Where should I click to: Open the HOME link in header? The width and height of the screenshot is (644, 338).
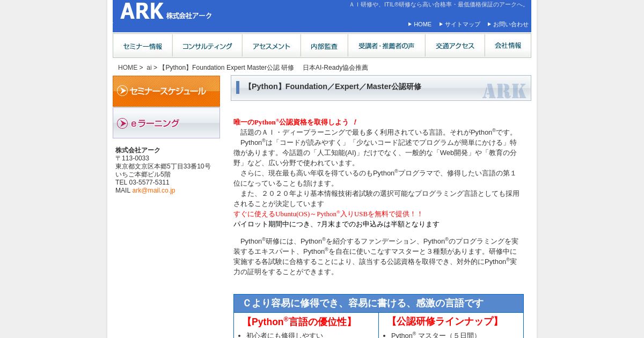click(x=422, y=24)
